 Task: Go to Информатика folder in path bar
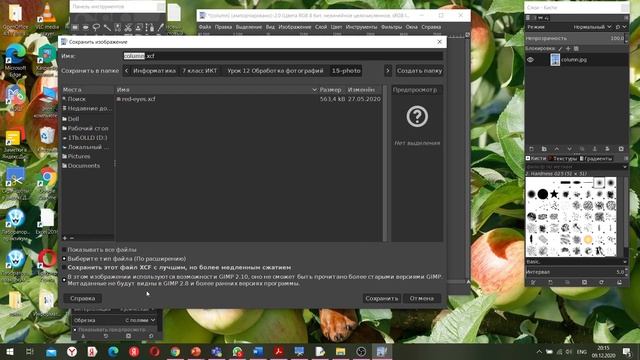[154, 71]
